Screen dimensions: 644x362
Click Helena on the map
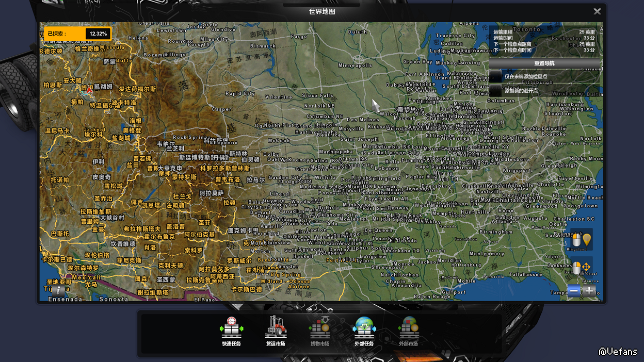coord(138,38)
